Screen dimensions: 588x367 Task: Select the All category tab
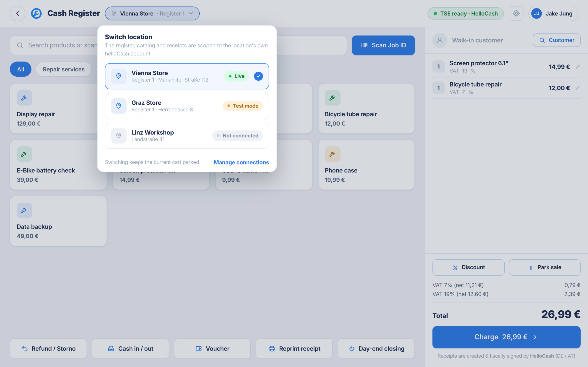[x=20, y=70]
